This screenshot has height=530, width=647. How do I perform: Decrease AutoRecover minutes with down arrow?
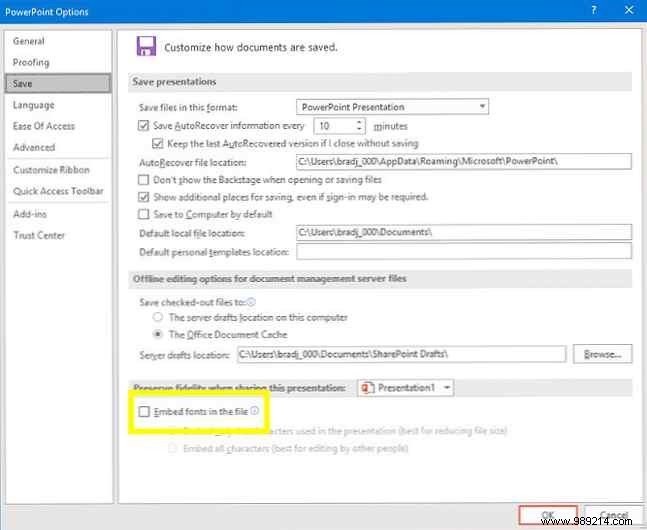click(359, 129)
